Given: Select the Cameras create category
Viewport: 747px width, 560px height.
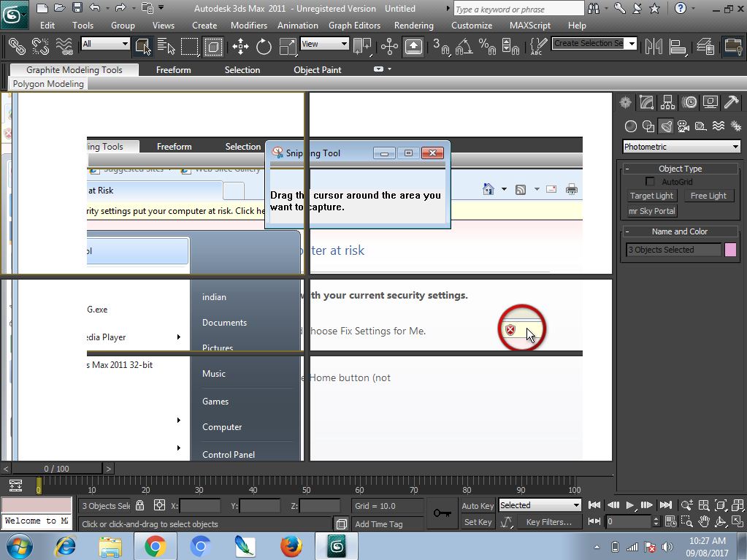Looking at the screenshot, I should click(x=683, y=126).
